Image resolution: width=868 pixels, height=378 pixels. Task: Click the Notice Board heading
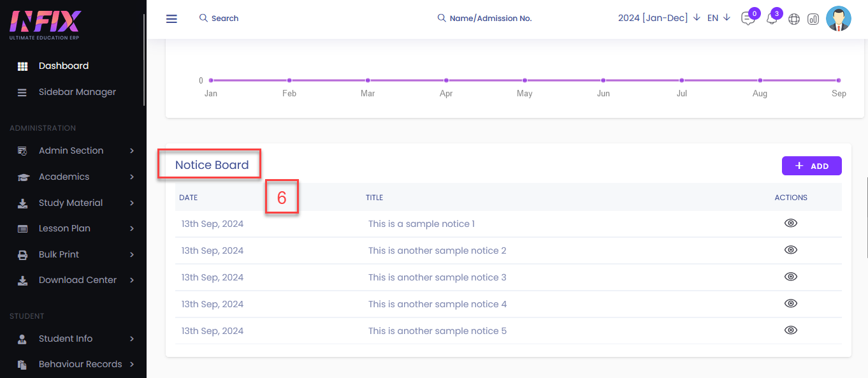[x=212, y=165]
